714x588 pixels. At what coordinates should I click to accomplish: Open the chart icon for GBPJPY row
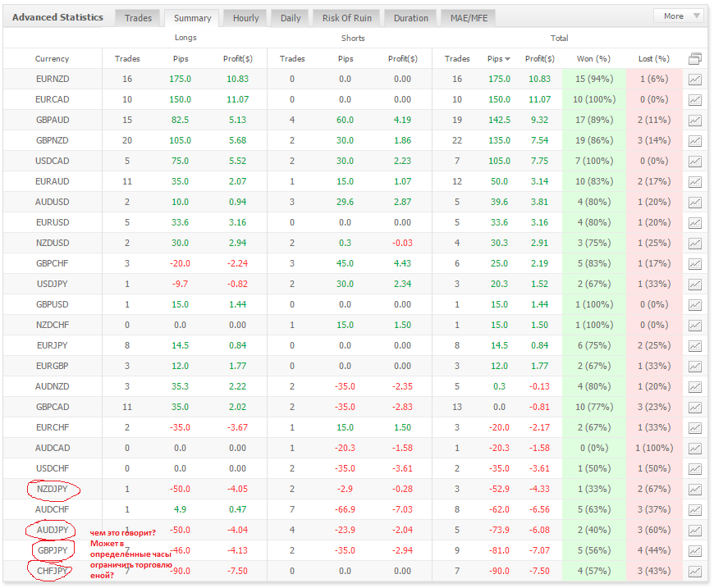[694, 550]
